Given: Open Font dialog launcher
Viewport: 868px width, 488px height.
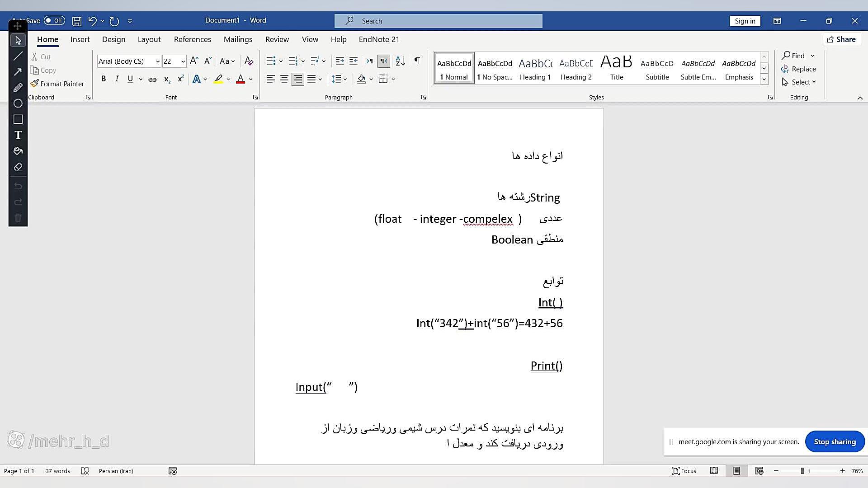Looking at the screenshot, I should [x=255, y=97].
